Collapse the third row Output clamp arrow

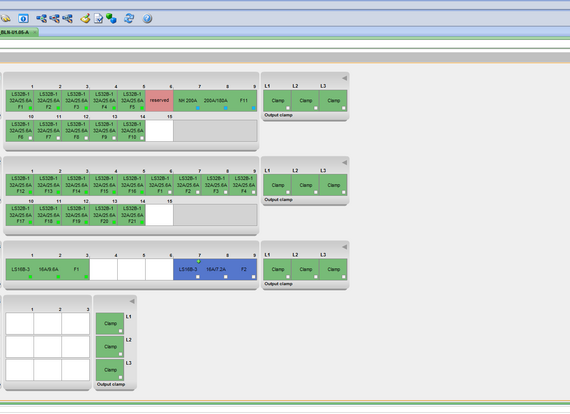click(x=344, y=247)
